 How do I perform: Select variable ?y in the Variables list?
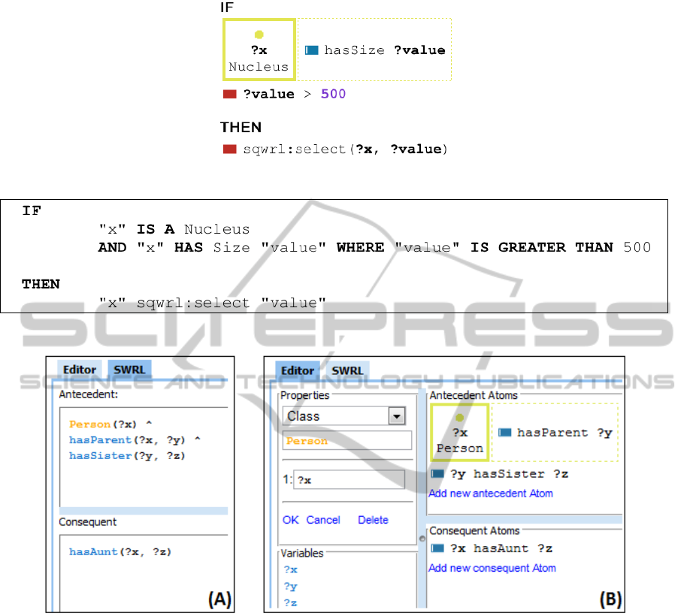click(290, 587)
